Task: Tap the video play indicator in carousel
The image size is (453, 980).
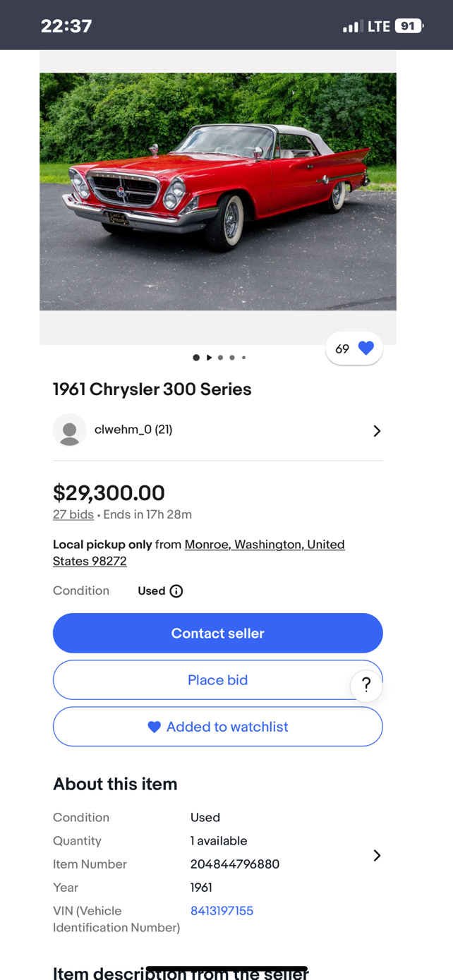Action: click(209, 358)
